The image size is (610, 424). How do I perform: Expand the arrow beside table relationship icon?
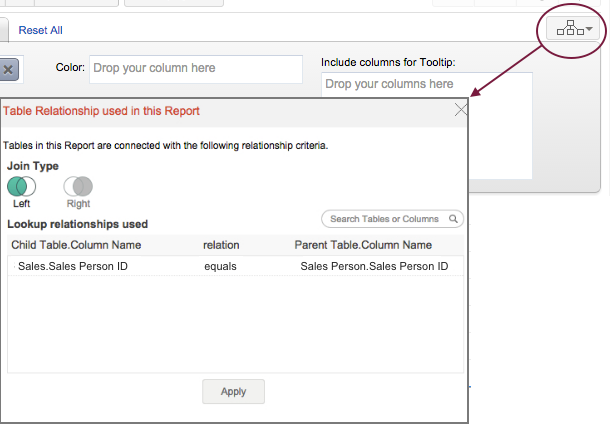[590, 30]
